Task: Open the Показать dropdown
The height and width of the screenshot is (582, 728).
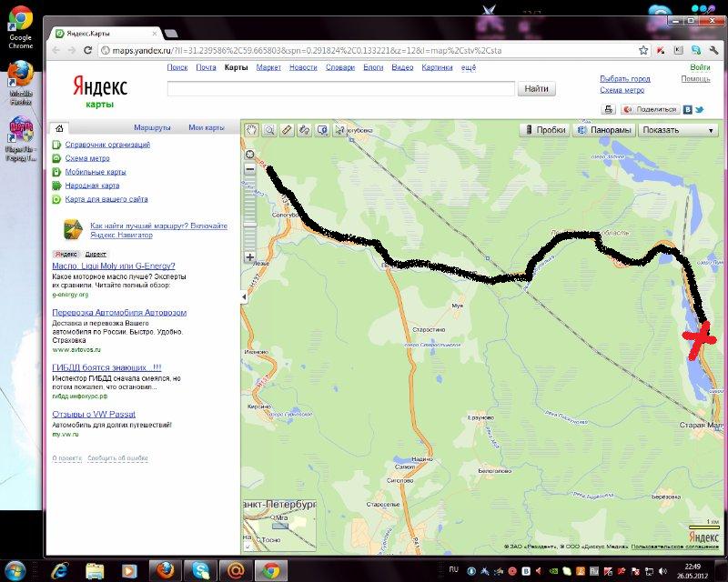Action: (x=678, y=130)
